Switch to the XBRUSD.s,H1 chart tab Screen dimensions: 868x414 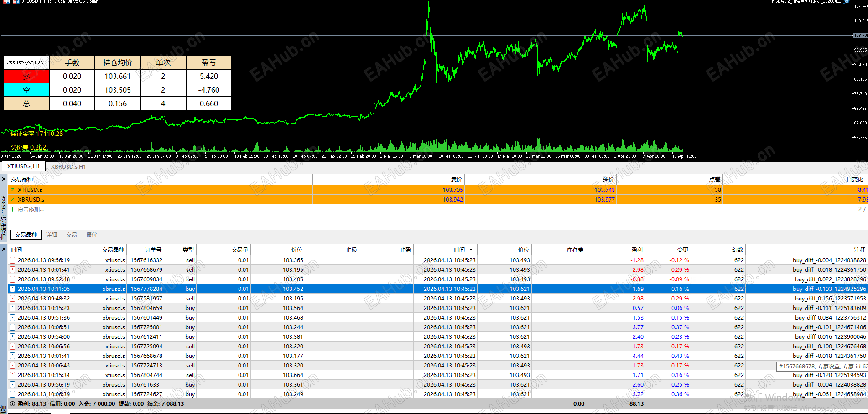coord(68,166)
